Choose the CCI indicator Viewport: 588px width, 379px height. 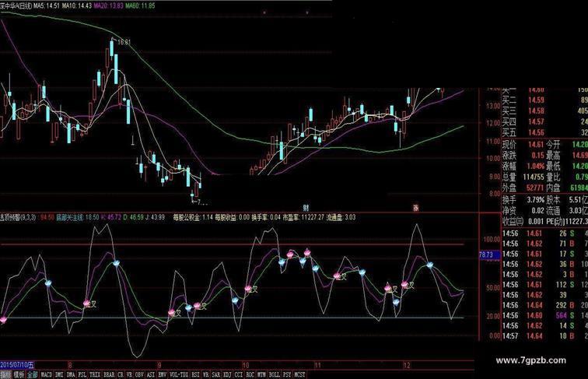pyautogui.click(x=239, y=374)
